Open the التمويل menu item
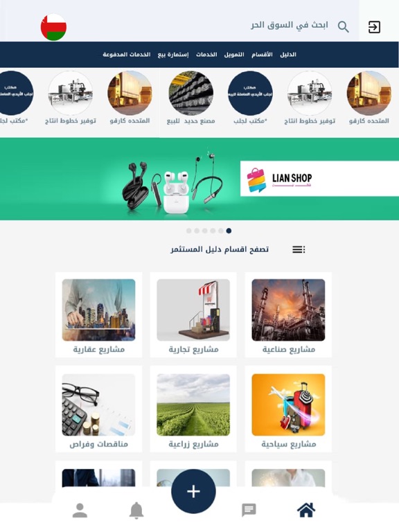Image resolution: width=399 pixels, height=532 pixels. coord(234,54)
